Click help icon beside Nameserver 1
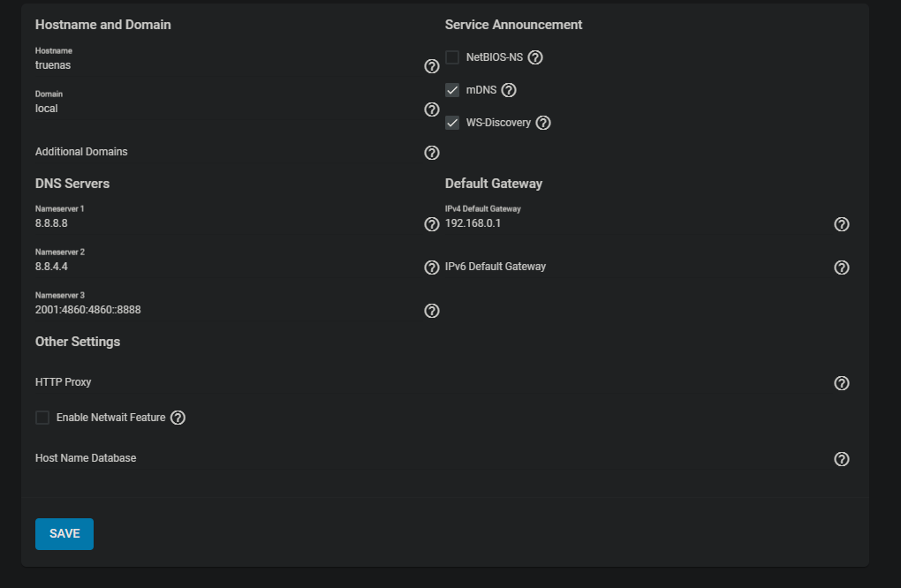Viewport: 901px width, 588px height. [432, 224]
